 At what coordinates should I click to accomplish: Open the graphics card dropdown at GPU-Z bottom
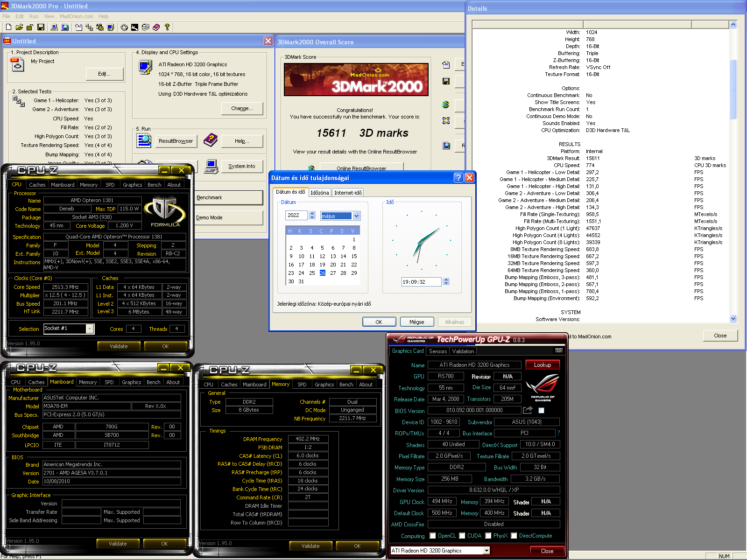point(486,551)
